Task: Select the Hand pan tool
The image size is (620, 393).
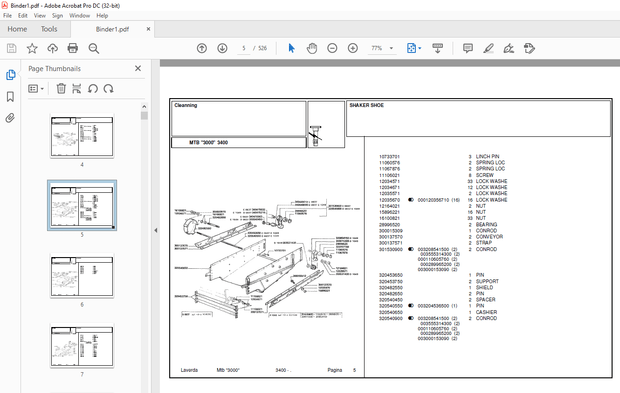Action: (312, 49)
